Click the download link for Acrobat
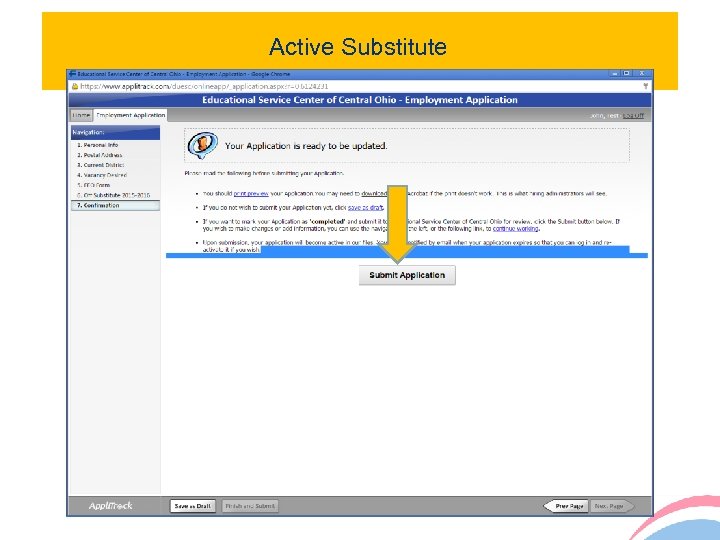Viewport: 720px width, 540px height. point(374,194)
